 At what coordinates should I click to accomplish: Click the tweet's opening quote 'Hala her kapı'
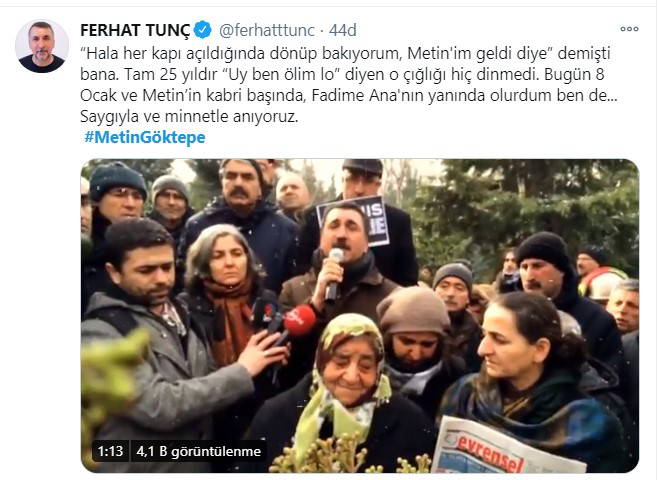coord(131,54)
